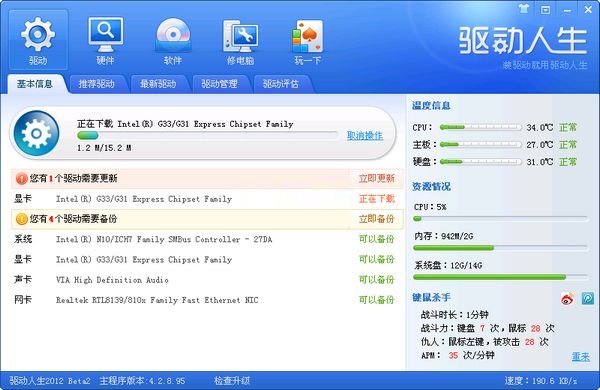600x390 pixels.
Task: Click 可以备份 for 显卡 G33/G31 row
Action: [377, 259]
